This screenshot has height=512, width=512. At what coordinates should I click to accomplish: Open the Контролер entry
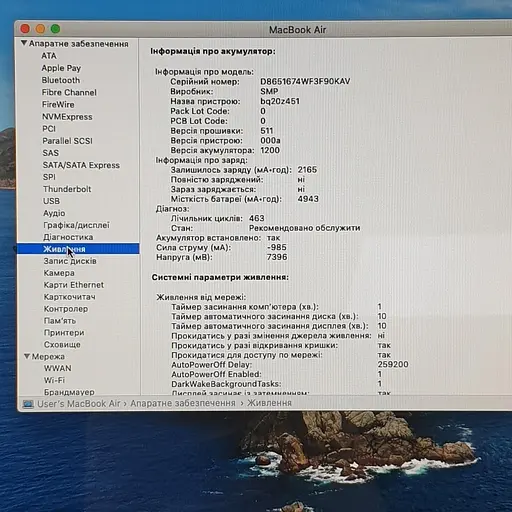click(x=66, y=309)
